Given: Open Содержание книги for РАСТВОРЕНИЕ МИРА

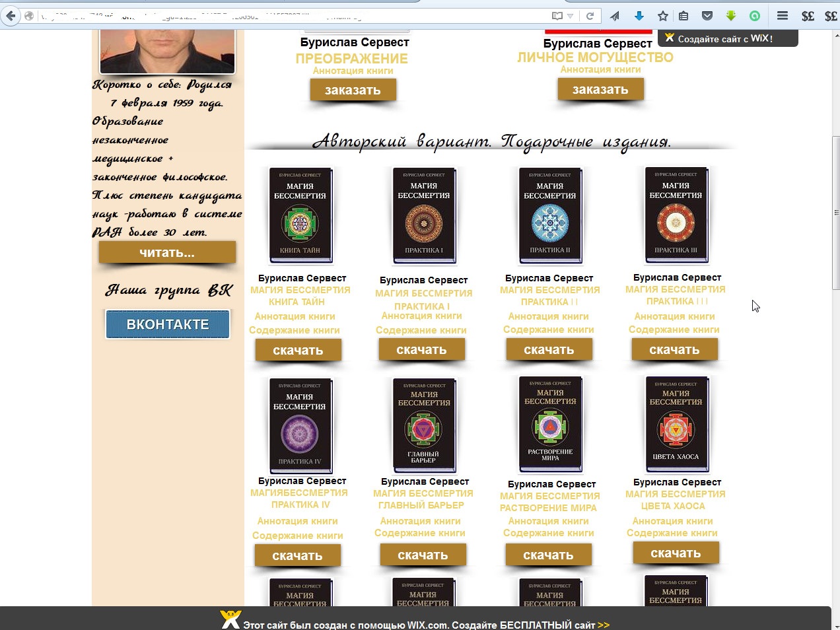Looking at the screenshot, I should point(548,533).
